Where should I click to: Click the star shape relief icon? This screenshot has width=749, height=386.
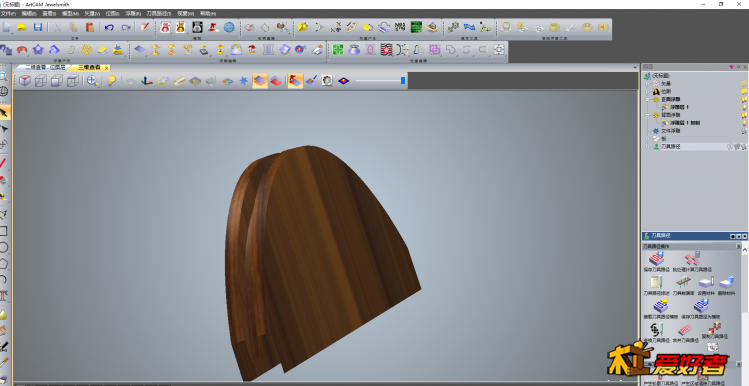point(38,49)
